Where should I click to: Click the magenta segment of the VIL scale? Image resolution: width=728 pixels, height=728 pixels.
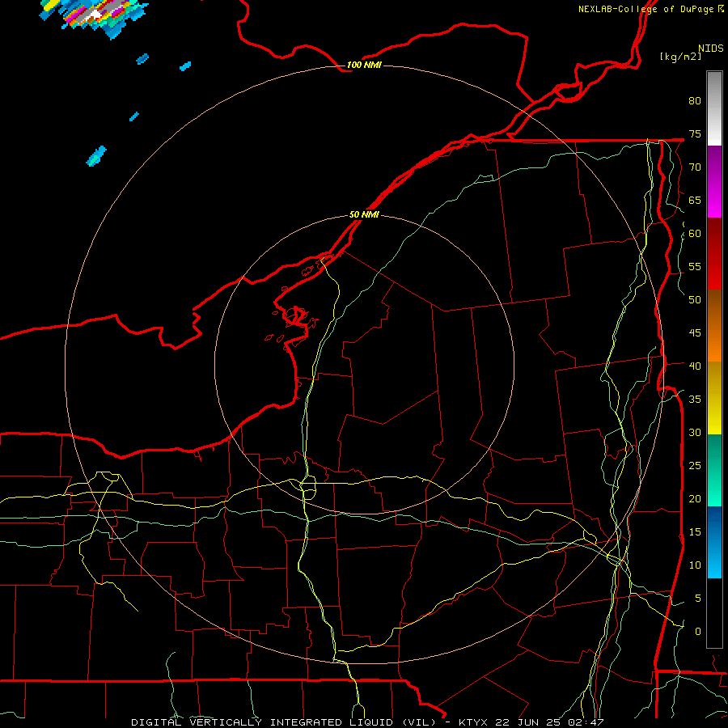(714, 199)
